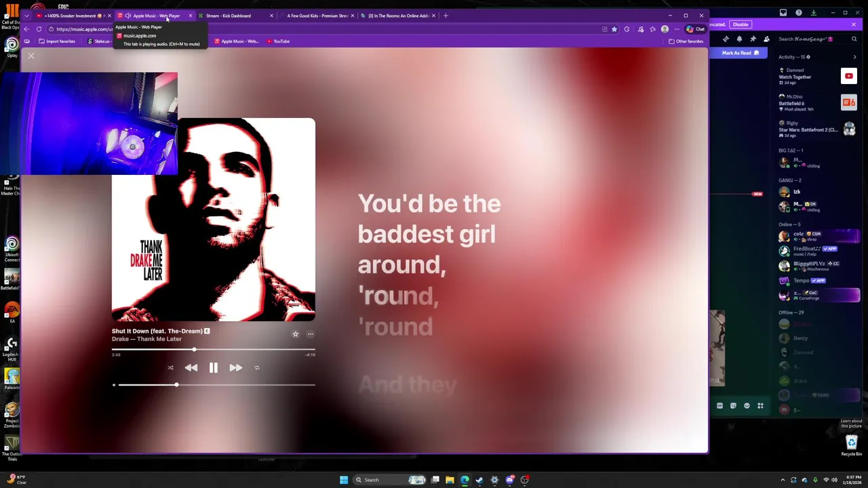Click Disable in the Discord banner
868x488 pixels.
(x=741, y=24)
